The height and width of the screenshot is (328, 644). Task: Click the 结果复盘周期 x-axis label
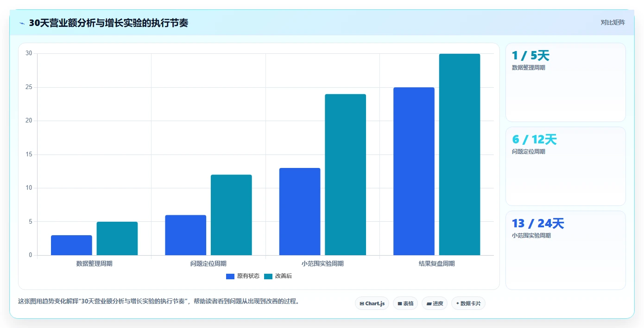pos(437,264)
